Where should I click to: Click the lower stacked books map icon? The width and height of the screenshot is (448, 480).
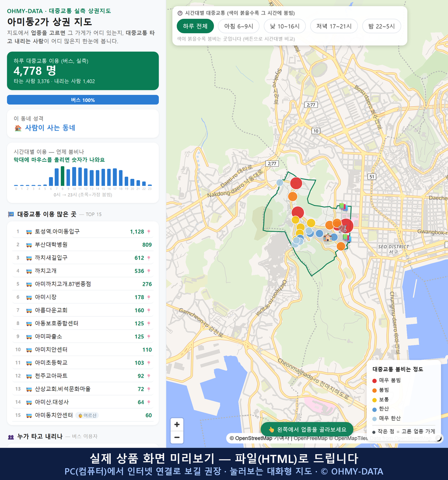(x=347, y=237)
